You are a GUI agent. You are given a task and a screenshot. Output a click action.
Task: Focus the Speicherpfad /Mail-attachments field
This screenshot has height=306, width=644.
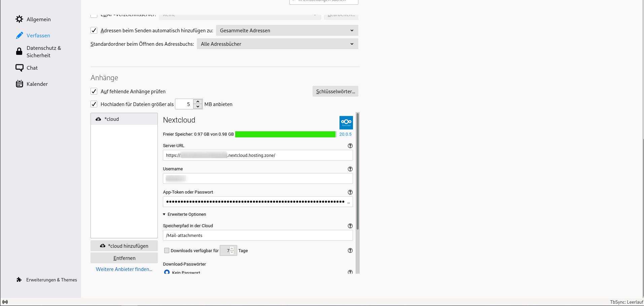258,235
